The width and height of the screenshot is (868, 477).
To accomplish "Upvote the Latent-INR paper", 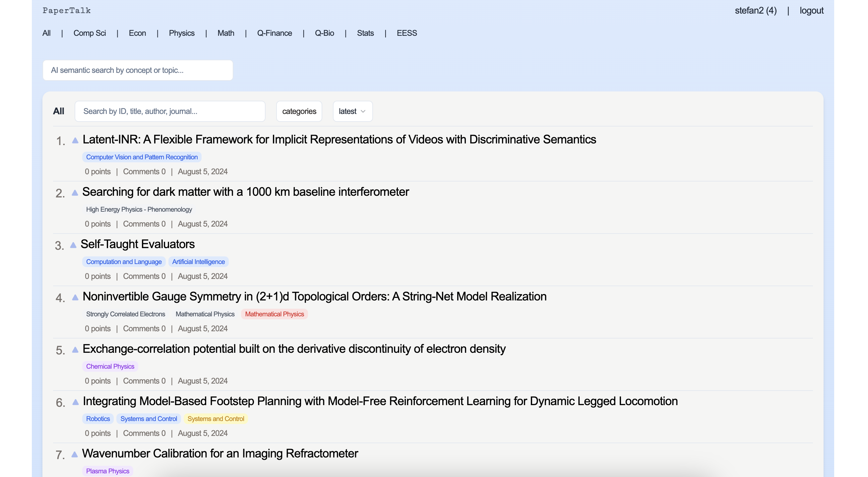I will tap(75, 140).
